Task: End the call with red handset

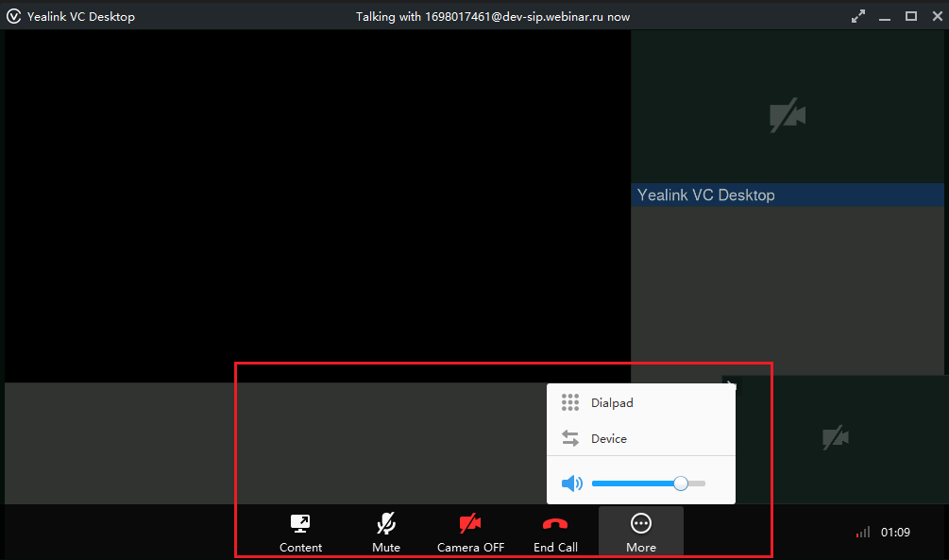Action: [555, 531]
